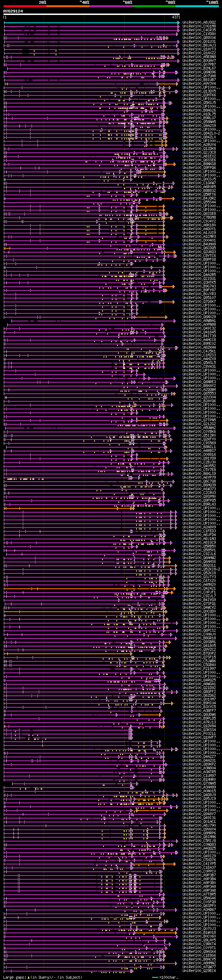222x980 pixels.
Task: Click UniRef100_B9RLU7 label
Action: tap(199, 118)
